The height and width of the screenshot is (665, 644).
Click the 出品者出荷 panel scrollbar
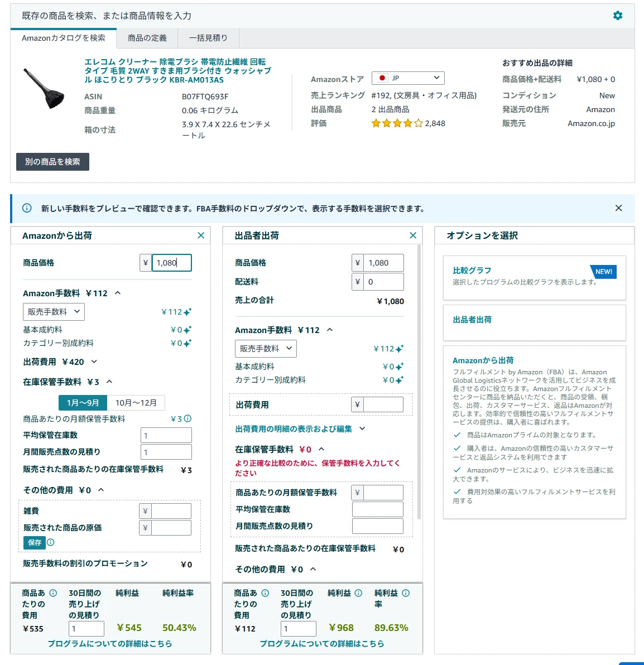pyautogui.click(x=419, y=382)
